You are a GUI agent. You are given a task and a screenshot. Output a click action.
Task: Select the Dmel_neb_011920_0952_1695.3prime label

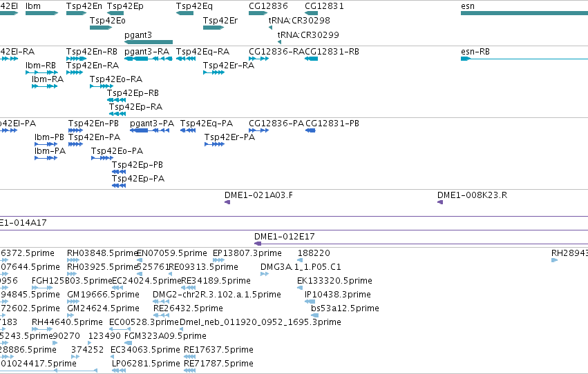coord(260,322)
